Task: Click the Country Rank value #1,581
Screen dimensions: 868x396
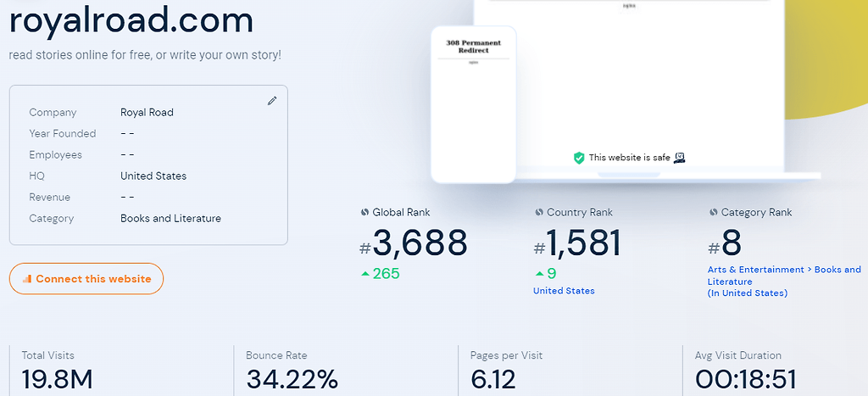Action: (577, 243)
